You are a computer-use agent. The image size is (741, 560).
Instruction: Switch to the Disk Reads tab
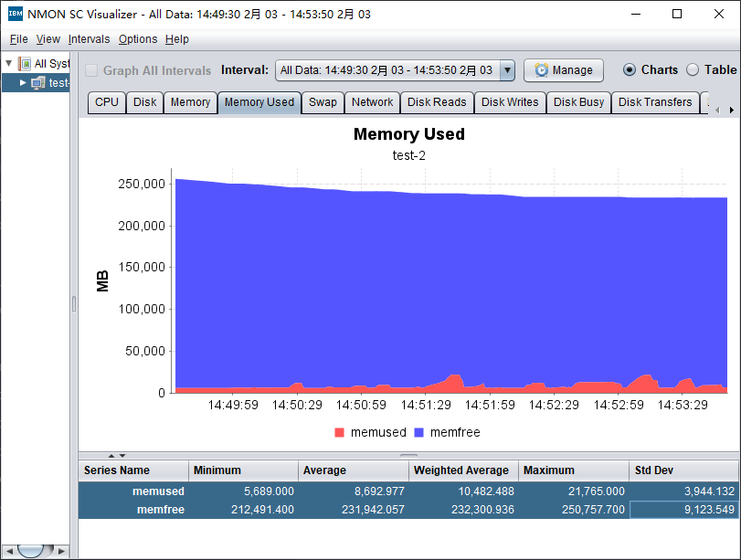pyautogui.click(x=437, y=102)
